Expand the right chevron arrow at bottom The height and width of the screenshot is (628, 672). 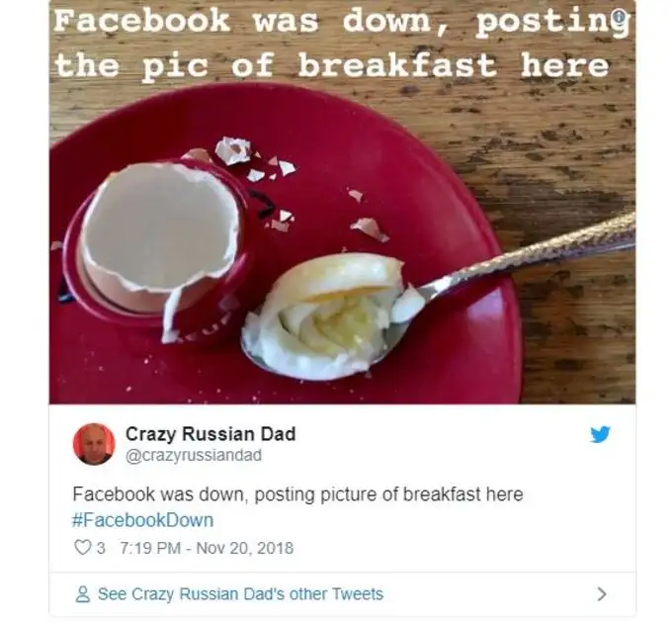[602, 594]
